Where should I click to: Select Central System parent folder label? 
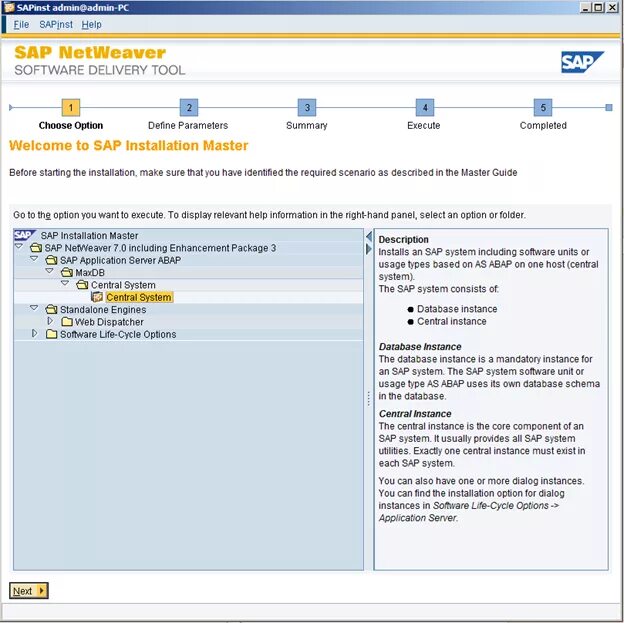pyautogui.click(x=123, y=285)
